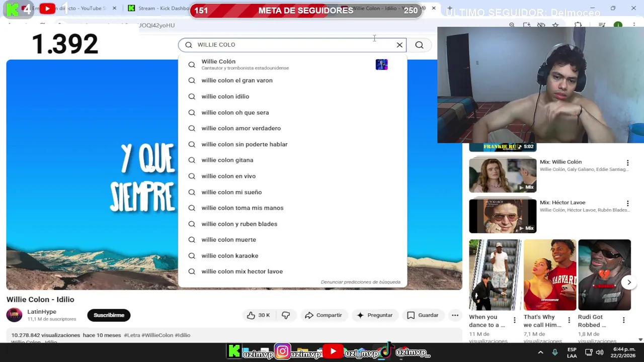Open the Willie Colón artist thumbnail in suggestions
Screen dimensions: 644x362
tap(381, 64)
